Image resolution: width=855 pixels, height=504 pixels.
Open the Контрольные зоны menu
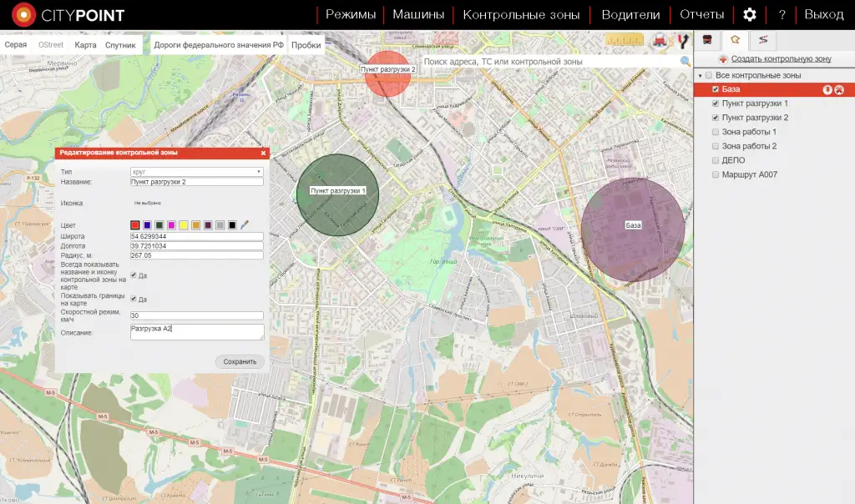point(522,15)
